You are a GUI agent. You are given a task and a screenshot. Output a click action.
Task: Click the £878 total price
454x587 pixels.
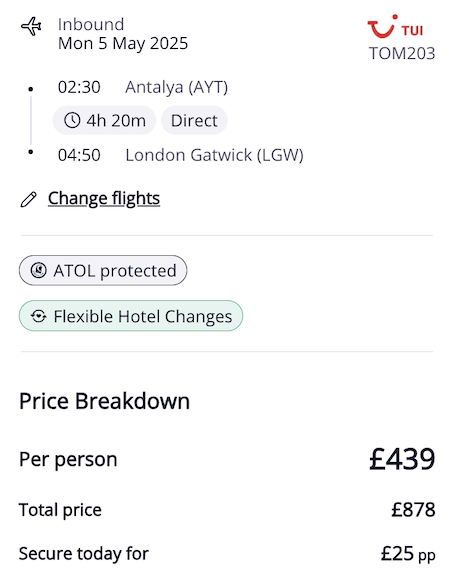[x=413, y=510]
